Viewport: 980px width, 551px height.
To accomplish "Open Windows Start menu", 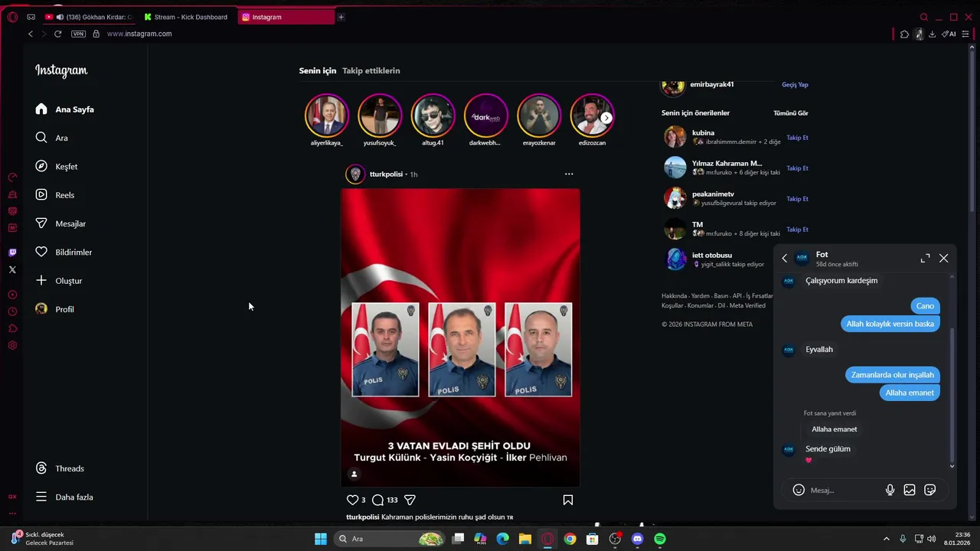I will coord(321,539).
